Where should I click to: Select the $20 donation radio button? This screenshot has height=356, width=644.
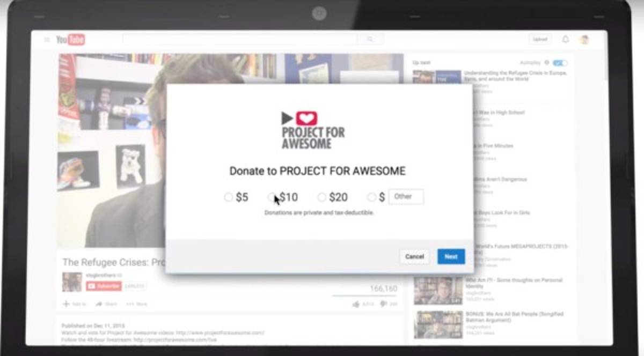[x=321, y=197]
